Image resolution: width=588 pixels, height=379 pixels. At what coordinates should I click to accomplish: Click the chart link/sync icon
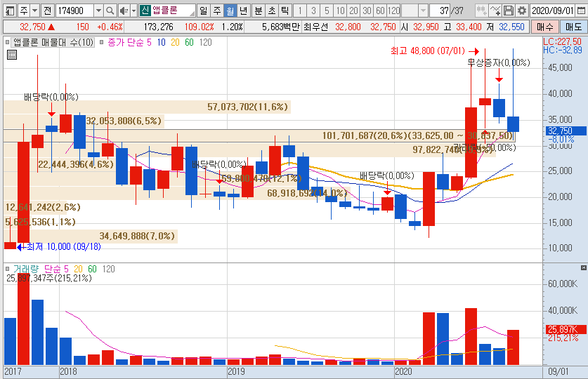point(481,11)
